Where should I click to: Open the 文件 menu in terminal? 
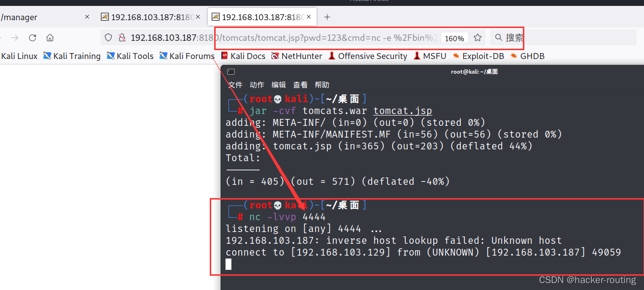(x=235, y=85)
